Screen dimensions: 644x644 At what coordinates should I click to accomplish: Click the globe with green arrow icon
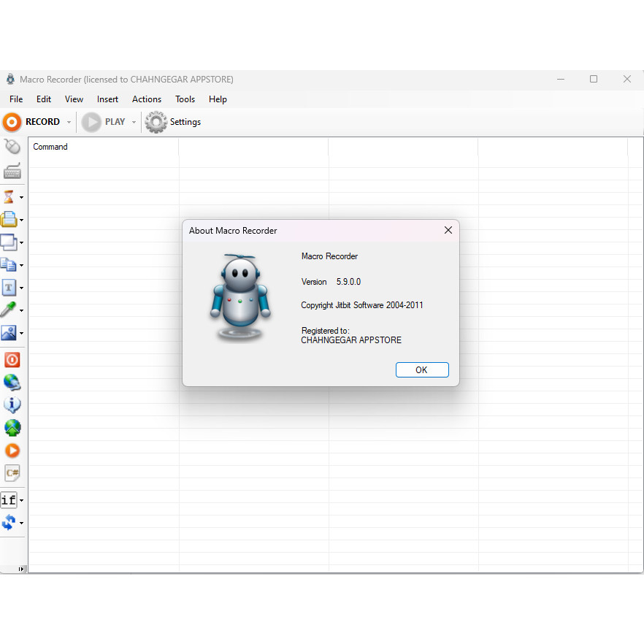tap(12, 428)
